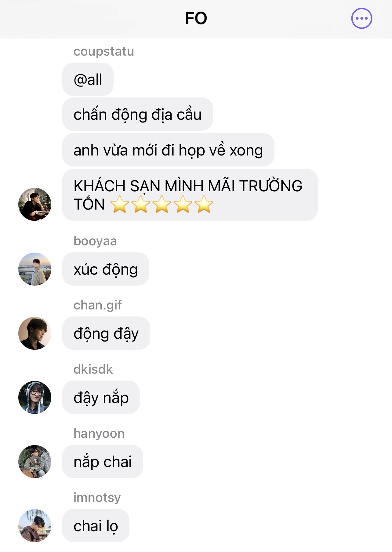Tap imnotsy's profile avatar
Screen dimensions: 392x552
coord(35,525)
